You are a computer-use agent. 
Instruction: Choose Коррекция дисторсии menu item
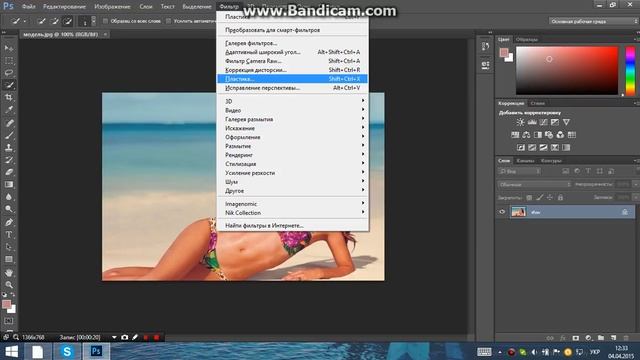pyautogui.click(x=293, y=70)
